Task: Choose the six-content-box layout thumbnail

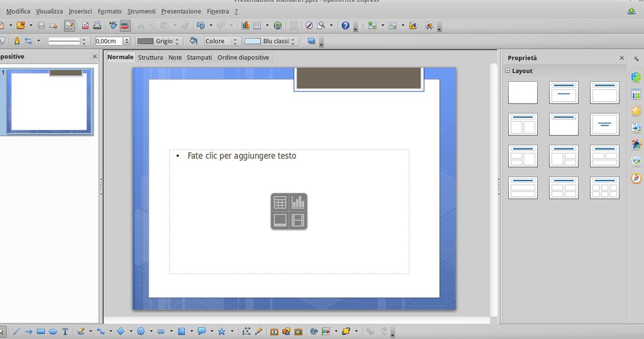Action: click(x=604, y=188)
